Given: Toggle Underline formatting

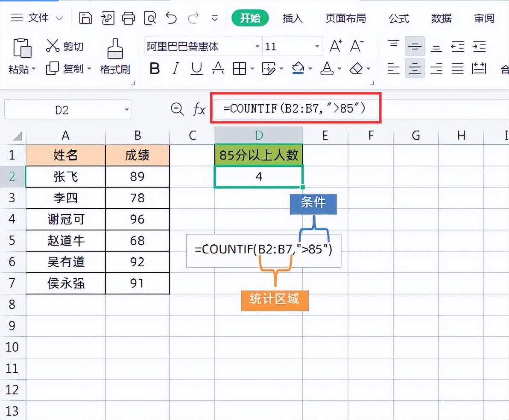Looking at the screenshot, I should click(196, 68).
